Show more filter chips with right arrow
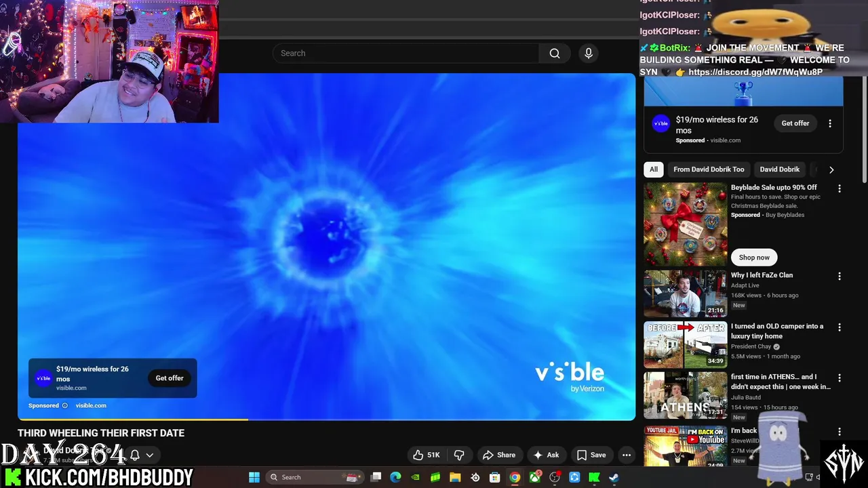The width and height of the screenshot is (868, 488). (x=831, y=169)
